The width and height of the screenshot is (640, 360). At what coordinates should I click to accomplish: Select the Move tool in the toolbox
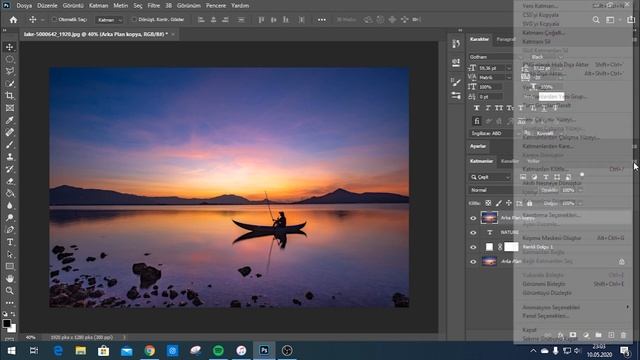click(x=9, y=47)
